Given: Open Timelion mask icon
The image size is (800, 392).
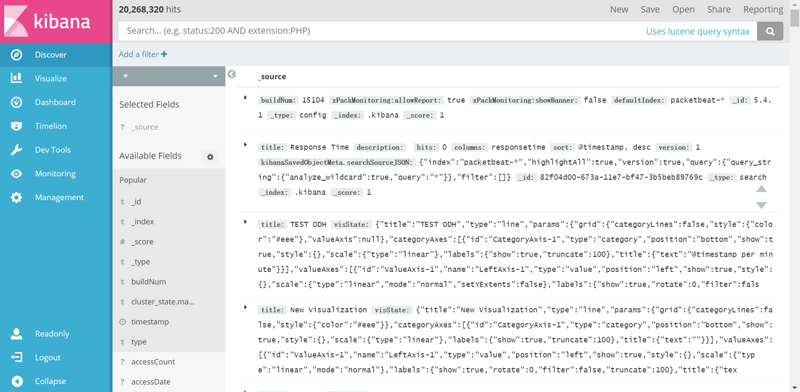Looking at the screenshot, I should coord(16,126).
